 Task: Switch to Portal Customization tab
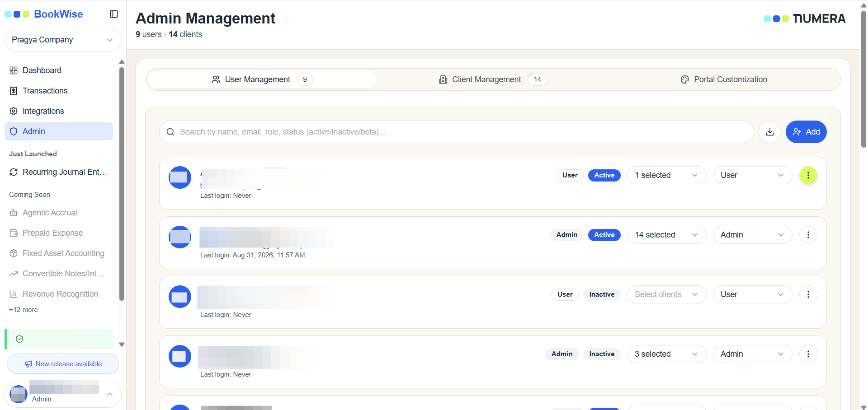tap(724, 79)
